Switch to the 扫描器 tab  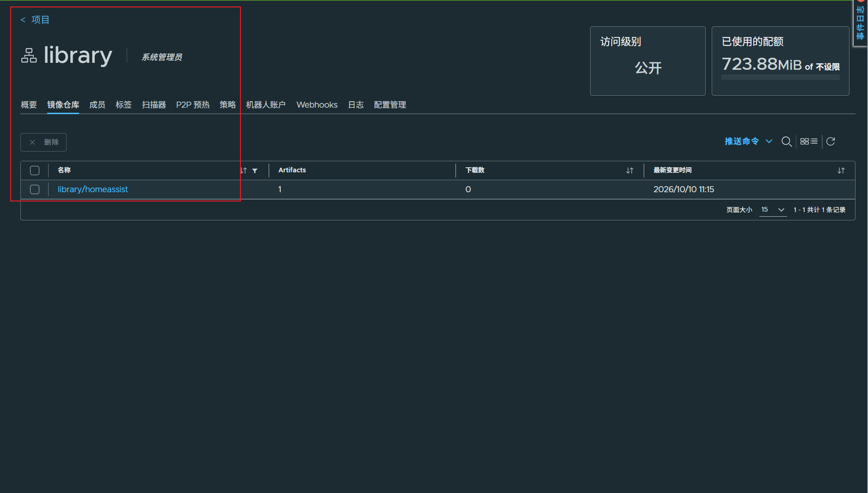point(154,105)
